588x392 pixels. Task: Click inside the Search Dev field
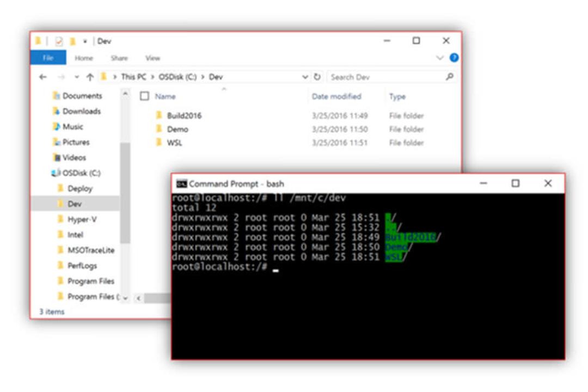click(x=386, y=77)
